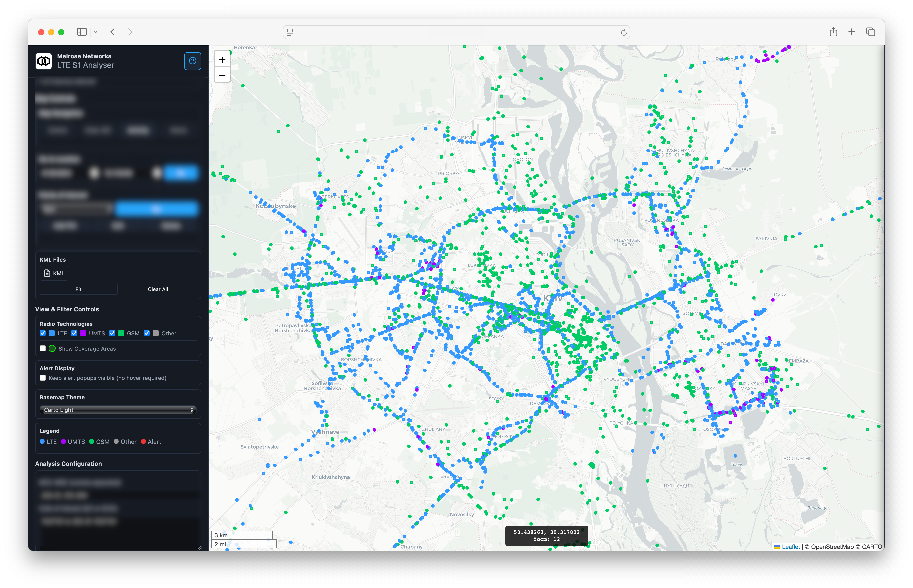Click Clear All in KML Files
913x588 pixels.
pos(158,289)
